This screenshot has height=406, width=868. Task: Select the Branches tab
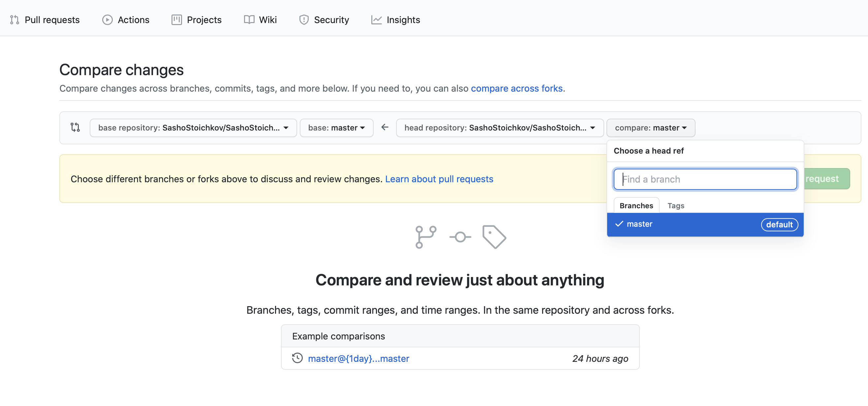(x=636, y=206)
